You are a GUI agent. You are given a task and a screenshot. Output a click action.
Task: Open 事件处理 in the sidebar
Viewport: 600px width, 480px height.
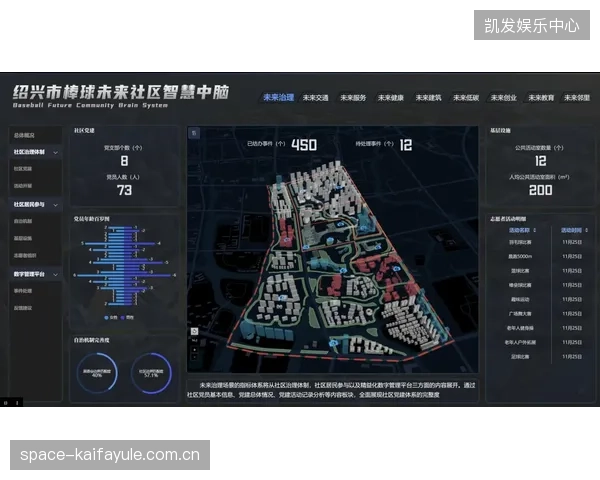pyautogui.click(x=23, y=291)
